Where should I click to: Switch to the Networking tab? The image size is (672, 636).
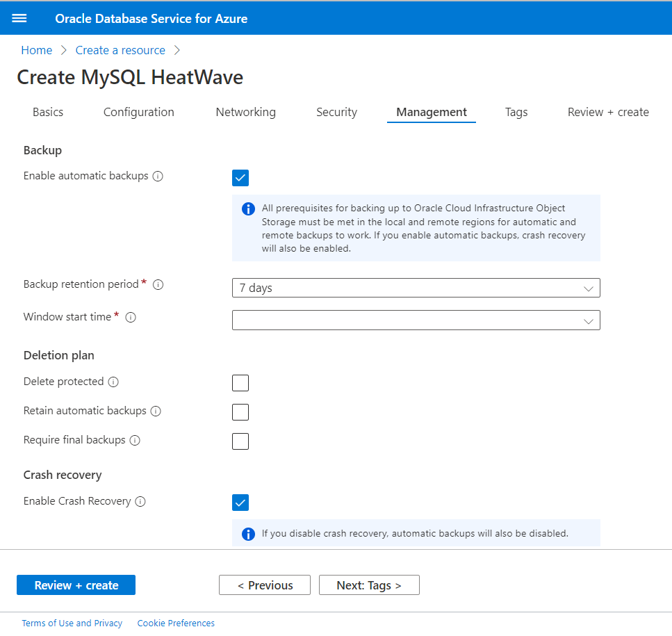(245, 113)
